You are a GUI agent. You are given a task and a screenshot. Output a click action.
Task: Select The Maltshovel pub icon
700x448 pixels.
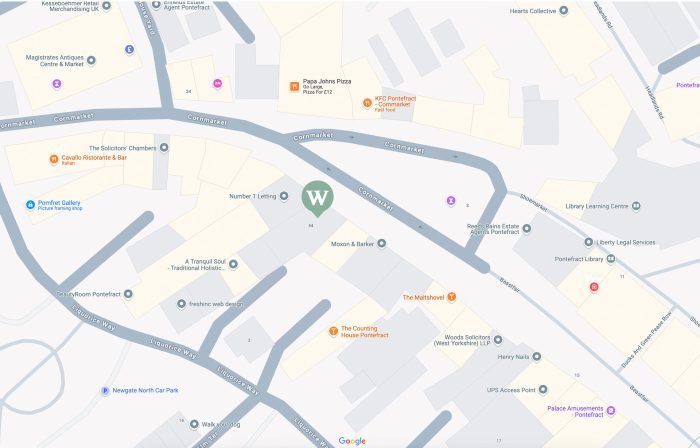[452, 297]
